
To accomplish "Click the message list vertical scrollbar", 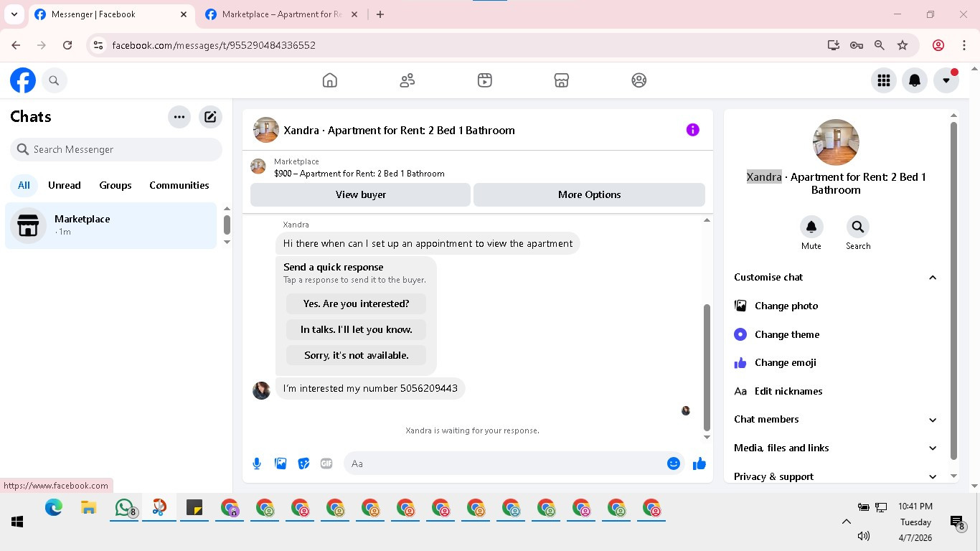I will point(707,367).
